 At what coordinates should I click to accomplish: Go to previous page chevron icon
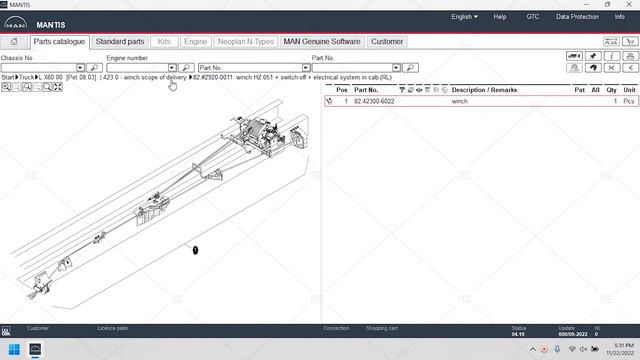(x=630, y=68)
